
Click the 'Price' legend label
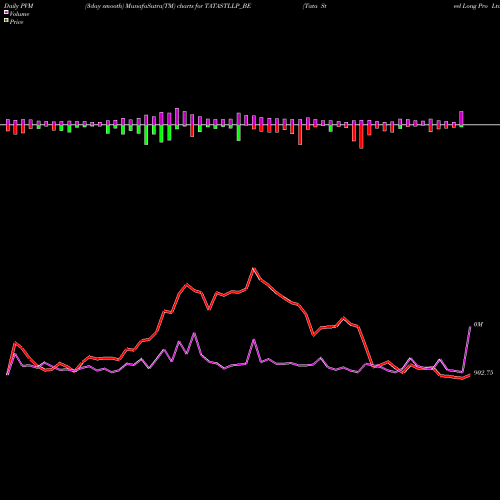tap(16, 22)
